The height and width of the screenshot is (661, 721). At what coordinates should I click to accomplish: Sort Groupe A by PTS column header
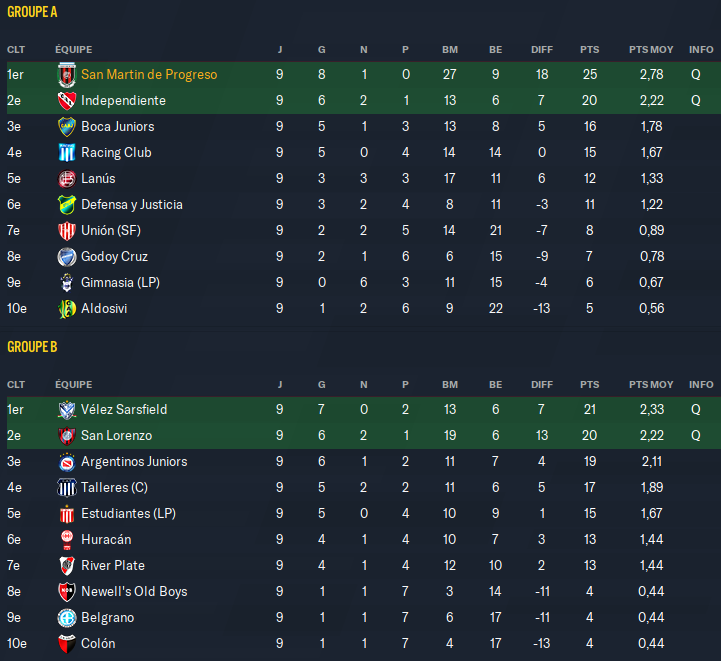(589, 49)
